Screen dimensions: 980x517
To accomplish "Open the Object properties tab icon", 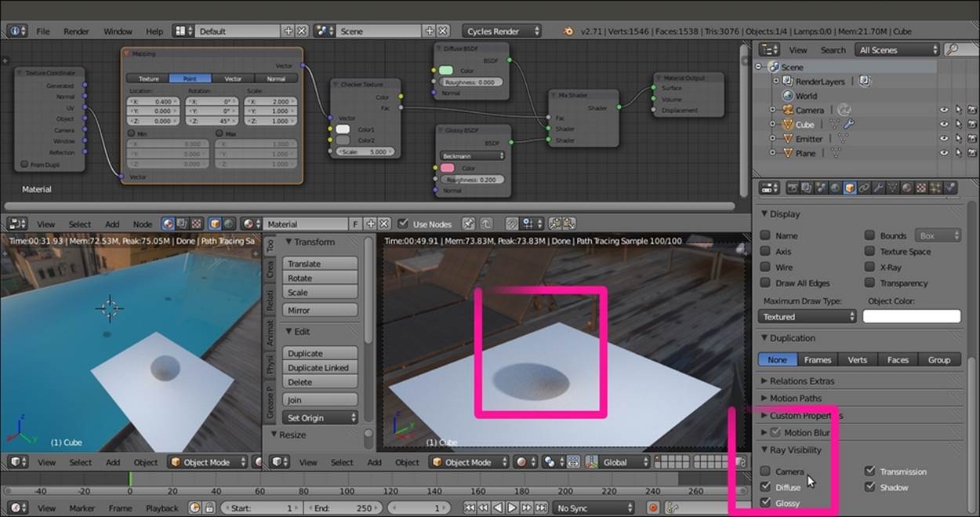I will point(849,188).
